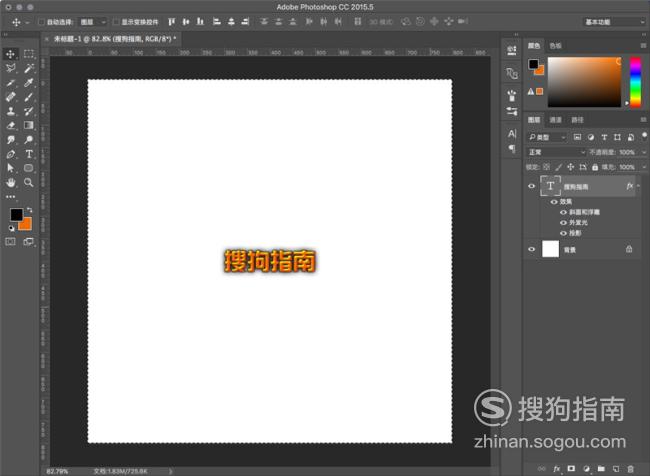Select the Healing Brush tool
Screen dimensions: 650x476
tap(11, 97)
